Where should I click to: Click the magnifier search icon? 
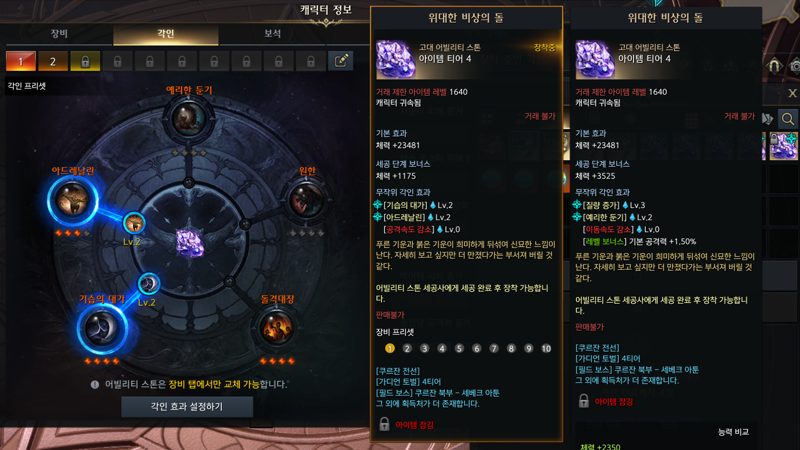coord(787,119)
